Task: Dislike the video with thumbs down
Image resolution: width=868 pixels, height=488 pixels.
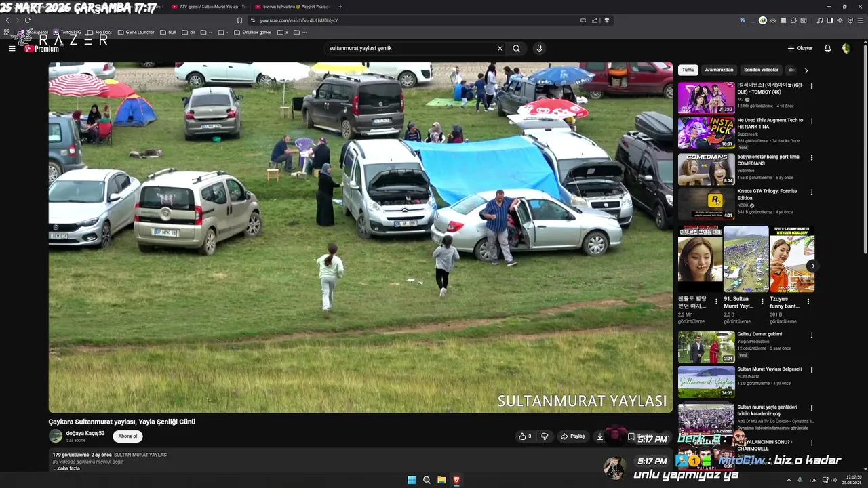Action: 545,436
